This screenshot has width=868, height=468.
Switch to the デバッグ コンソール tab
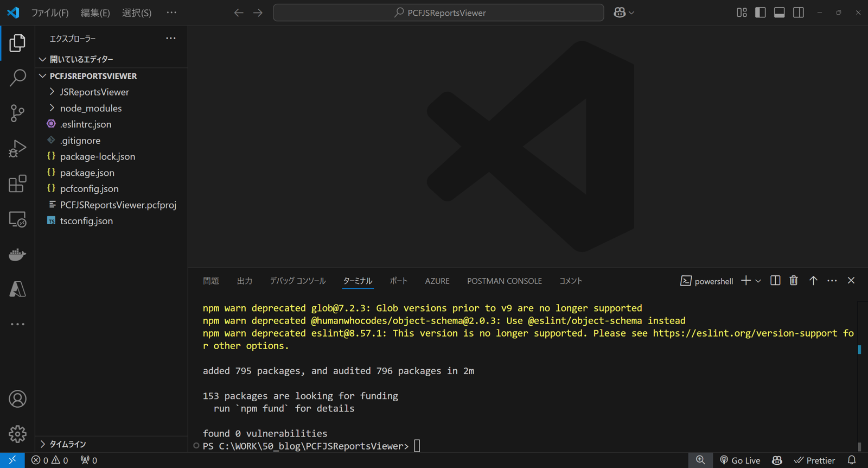pyautogui.click(x=298, y=281)
